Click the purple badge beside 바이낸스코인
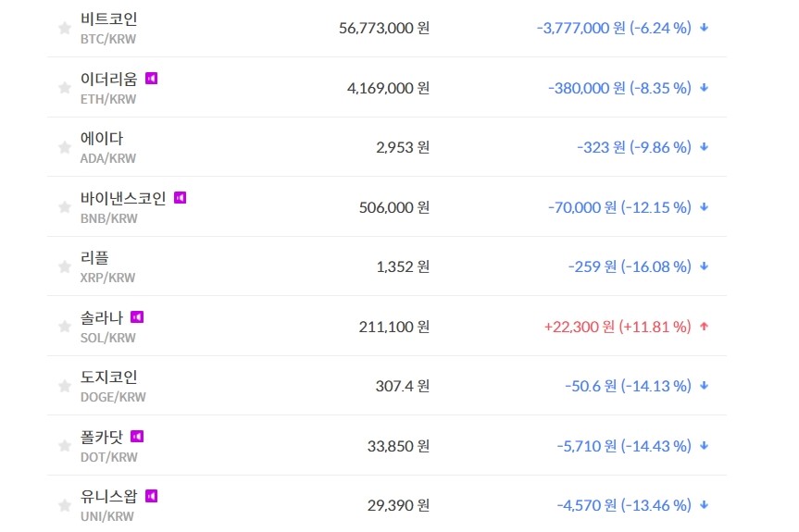The image size is (799, 532). 181,198
